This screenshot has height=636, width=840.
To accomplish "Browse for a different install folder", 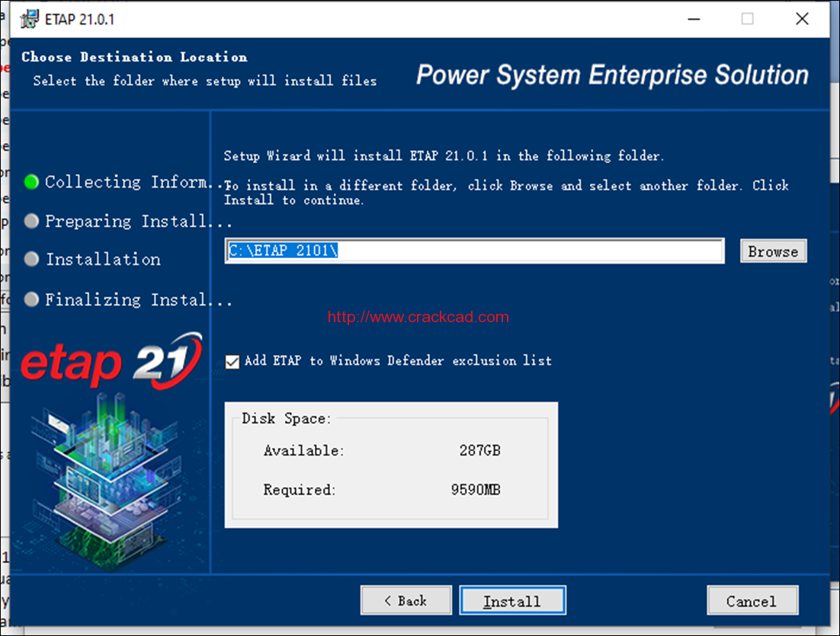I will [773, 251].
